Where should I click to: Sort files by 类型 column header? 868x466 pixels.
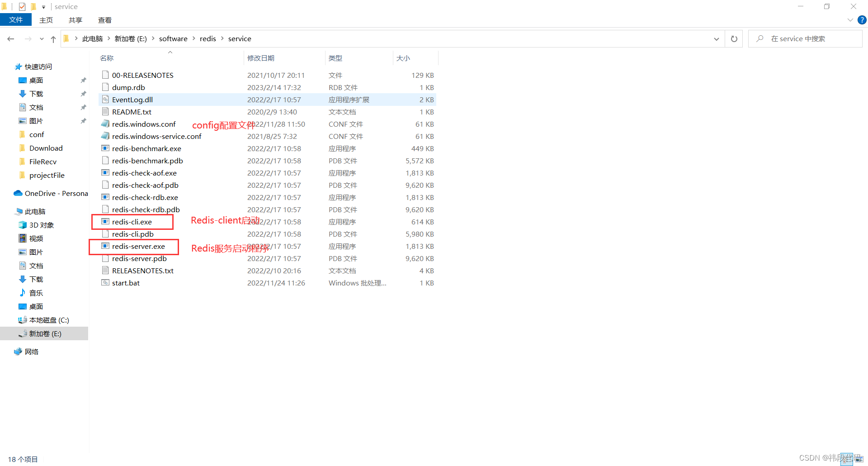point(335,58)
